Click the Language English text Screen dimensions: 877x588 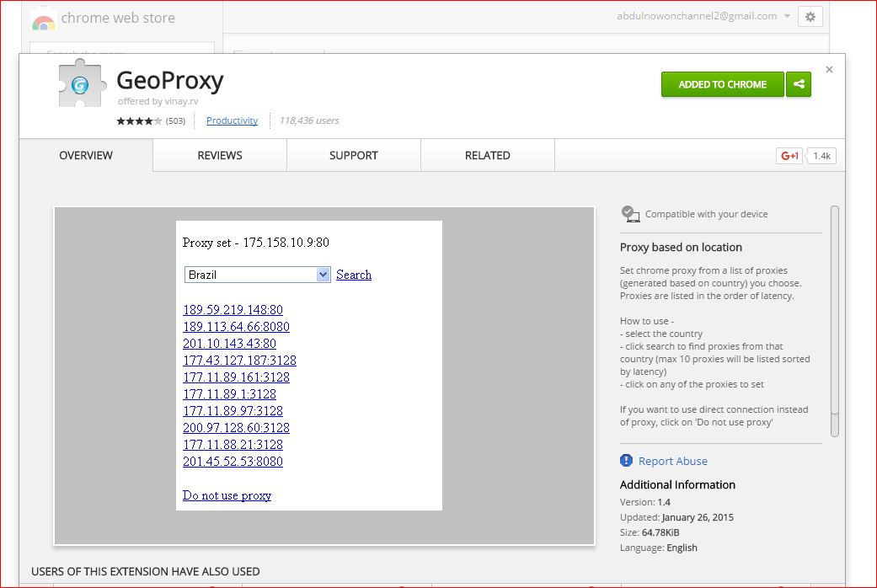click(x=658, y=548)
